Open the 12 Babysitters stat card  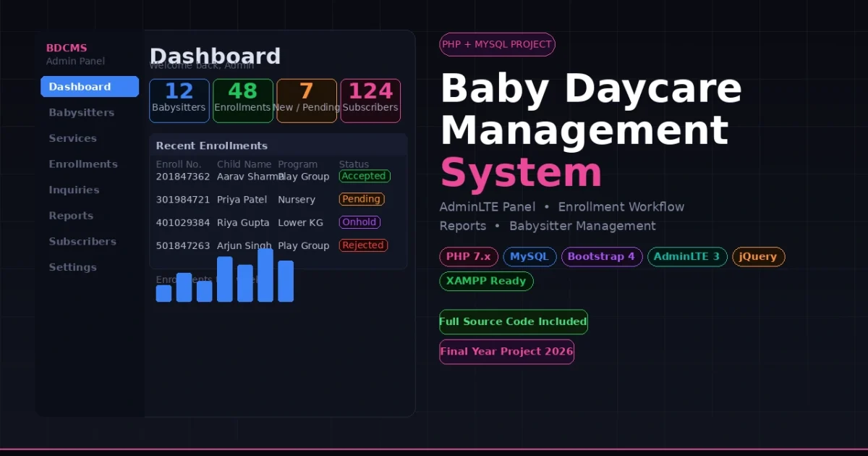179,100
